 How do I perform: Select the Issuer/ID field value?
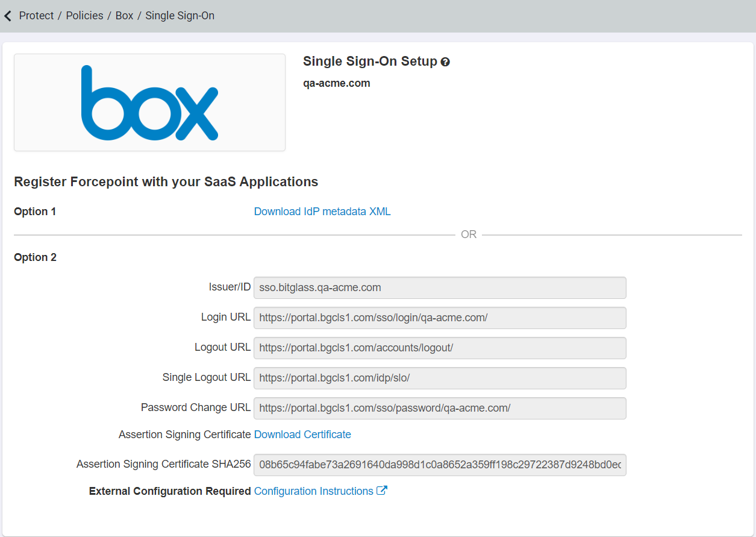[440, 287]
